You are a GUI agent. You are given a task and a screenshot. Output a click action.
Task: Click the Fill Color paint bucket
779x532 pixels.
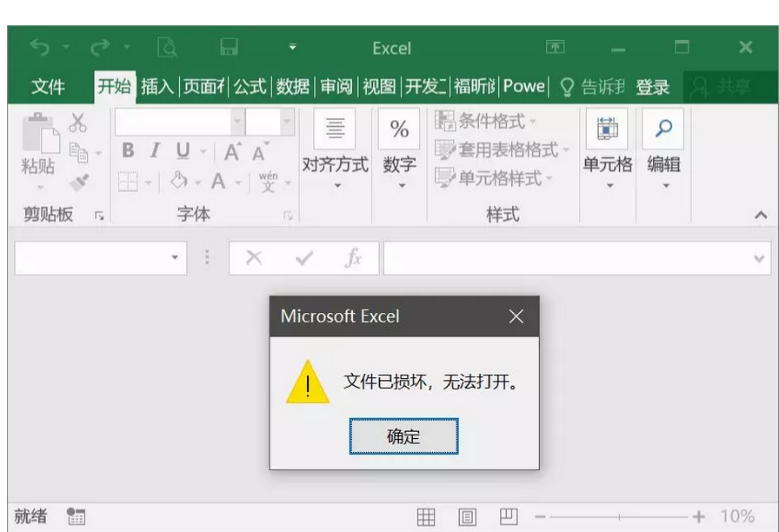click(179, 180)
